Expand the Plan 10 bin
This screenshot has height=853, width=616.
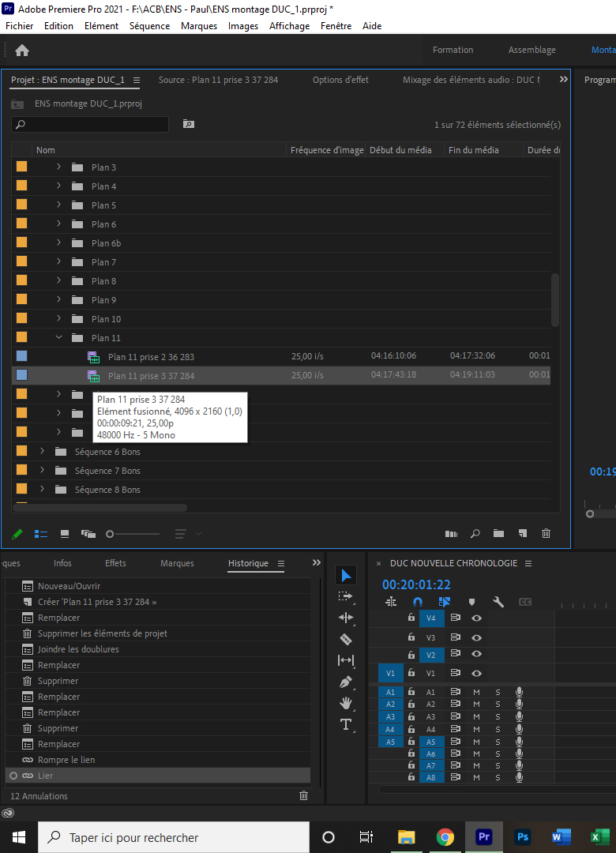tap(58, 318)
